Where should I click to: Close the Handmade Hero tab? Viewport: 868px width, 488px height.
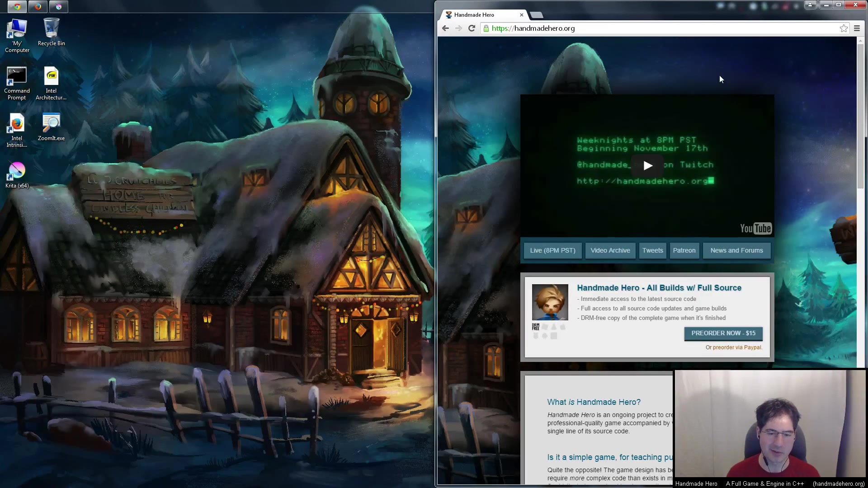pos(522,15)
